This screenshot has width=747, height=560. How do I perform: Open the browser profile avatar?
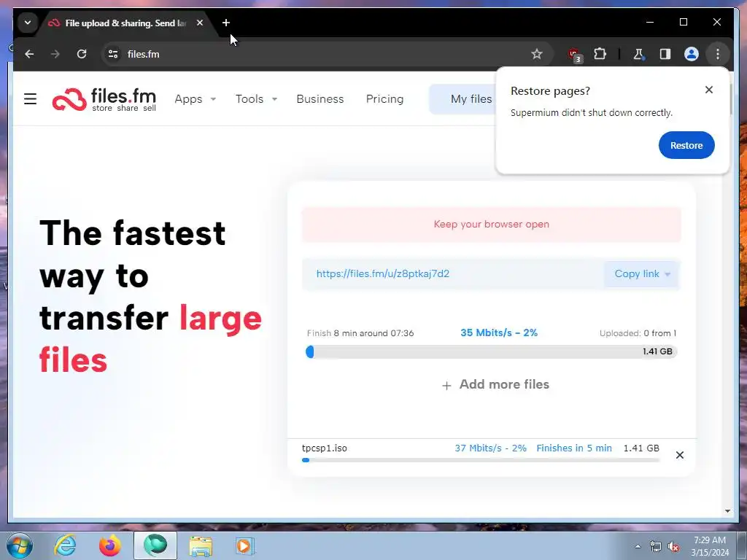[692, 54]
